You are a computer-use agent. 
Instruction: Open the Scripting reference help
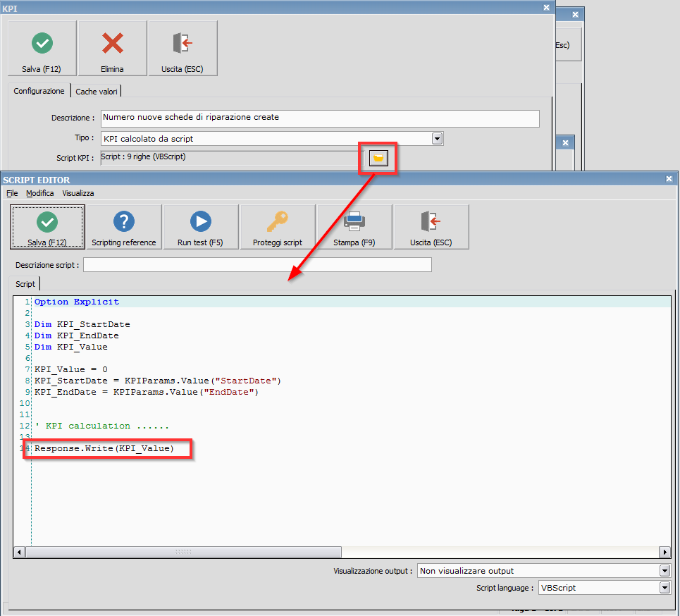(x=124, y=226)
